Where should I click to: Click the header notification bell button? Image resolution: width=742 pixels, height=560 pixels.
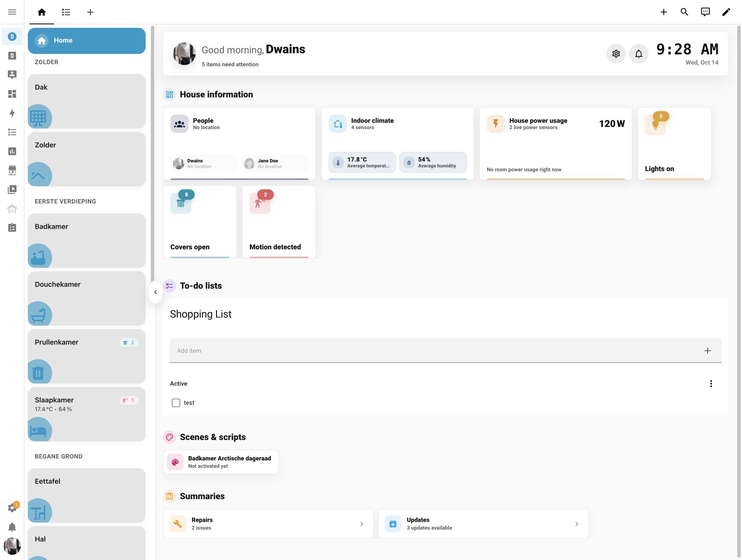click(x=639, y=54)
